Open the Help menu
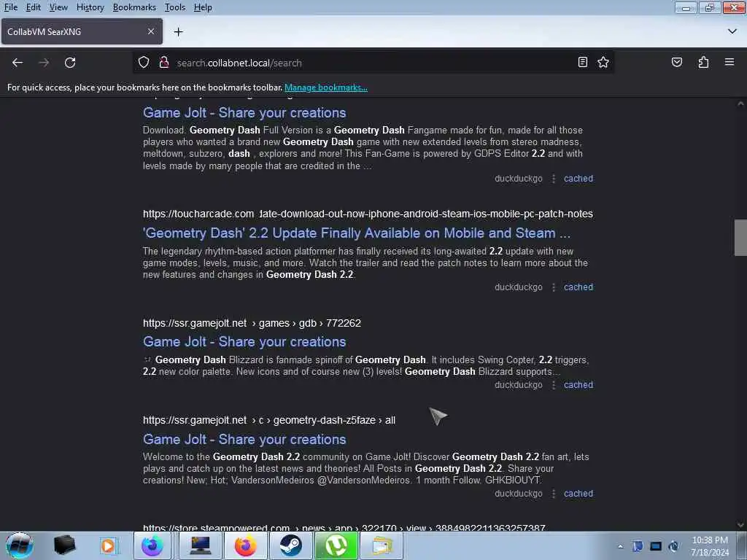 click(203, 7)
